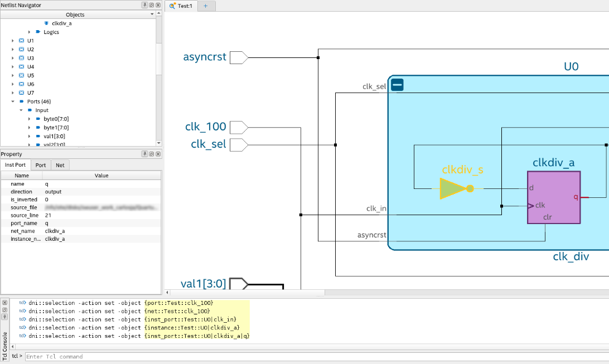Click the asyncrst input port symbol
Image resolution: width=609 pixels, height=364 pixels.
238,57
